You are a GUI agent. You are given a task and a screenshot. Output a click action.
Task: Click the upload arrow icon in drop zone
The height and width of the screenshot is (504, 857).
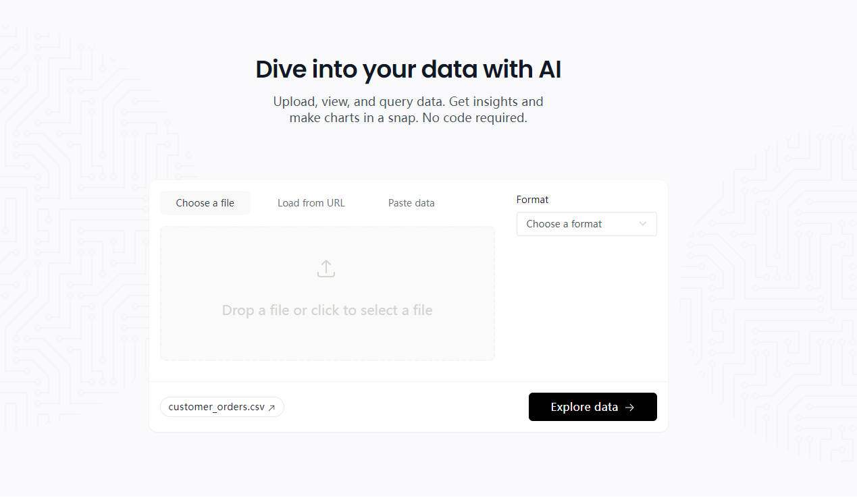(326, 269)
